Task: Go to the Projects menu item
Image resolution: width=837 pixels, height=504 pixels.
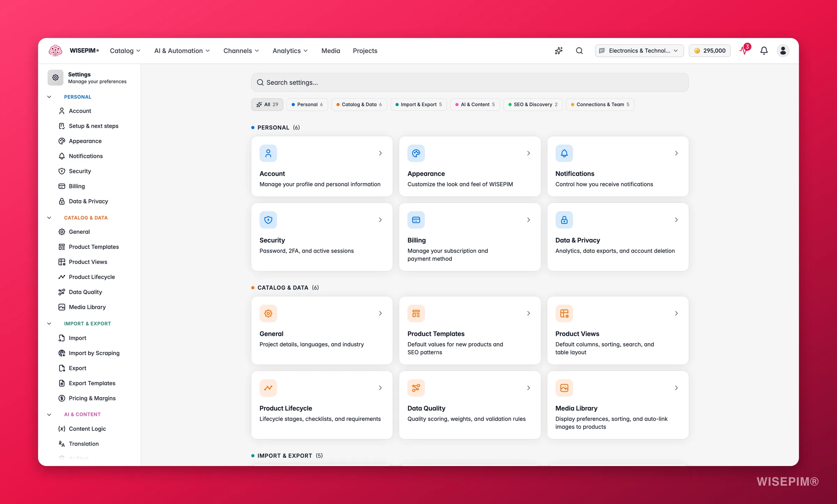Action: click(x=365, y=51)
